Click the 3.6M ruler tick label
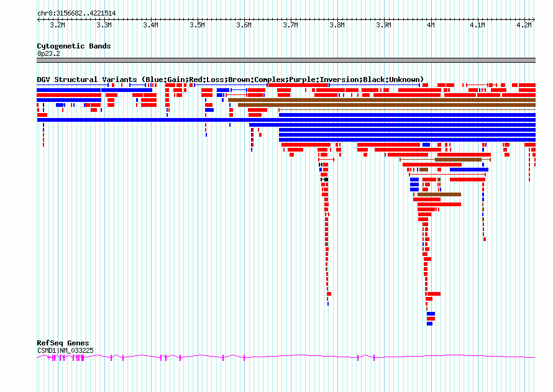The width and height of the screenshot is (553, 392). [x=244, y=25]
